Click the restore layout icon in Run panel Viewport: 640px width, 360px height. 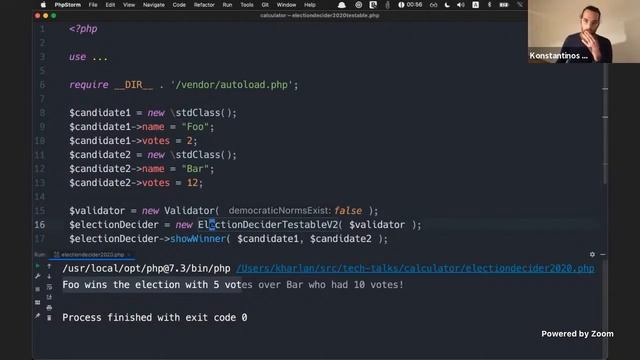click(x=38, y=302)
